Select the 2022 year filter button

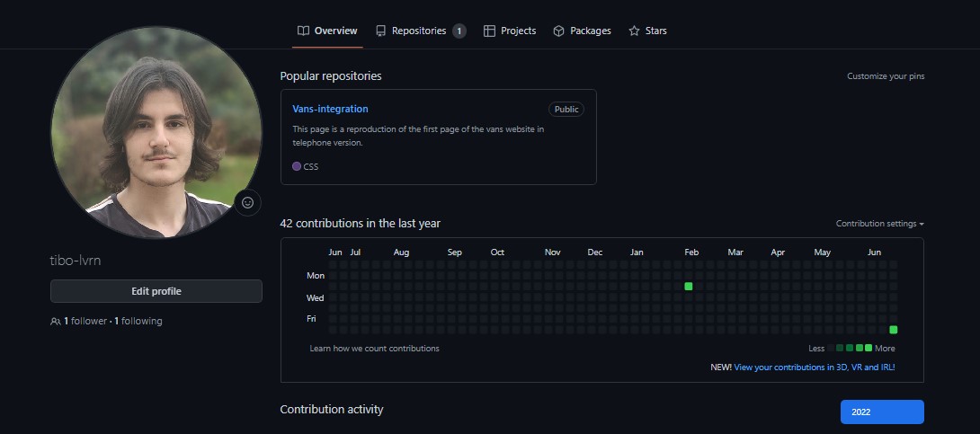(881, 412)
